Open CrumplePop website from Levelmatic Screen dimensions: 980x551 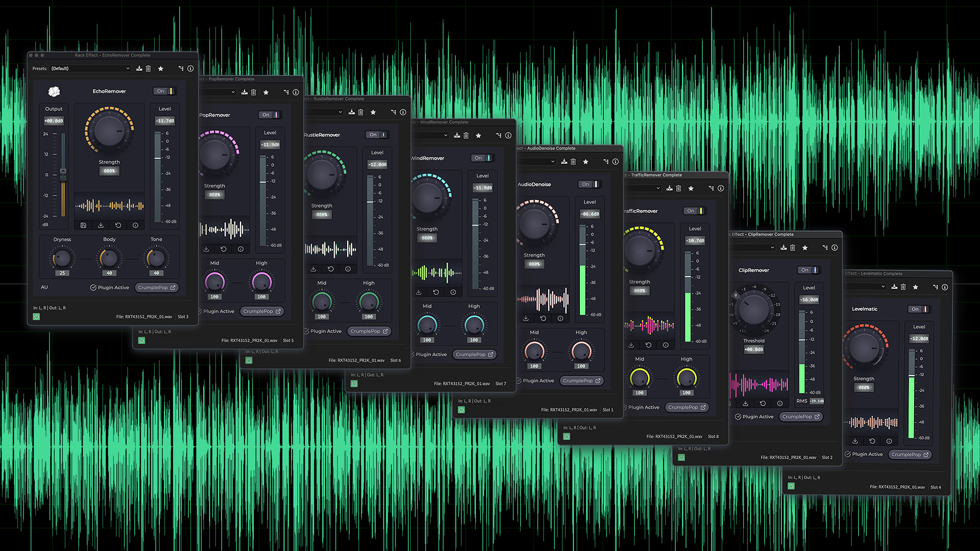(x=910, y=455)
